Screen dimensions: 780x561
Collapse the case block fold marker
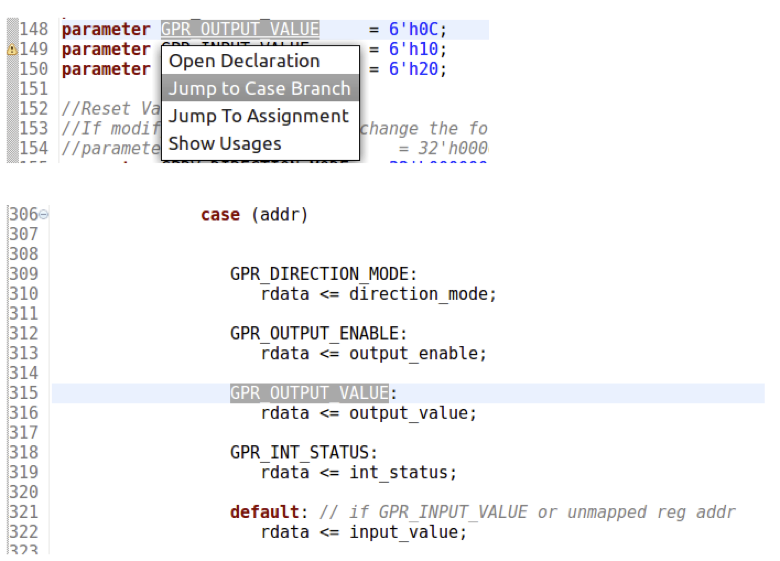click(x=44, y=215)
